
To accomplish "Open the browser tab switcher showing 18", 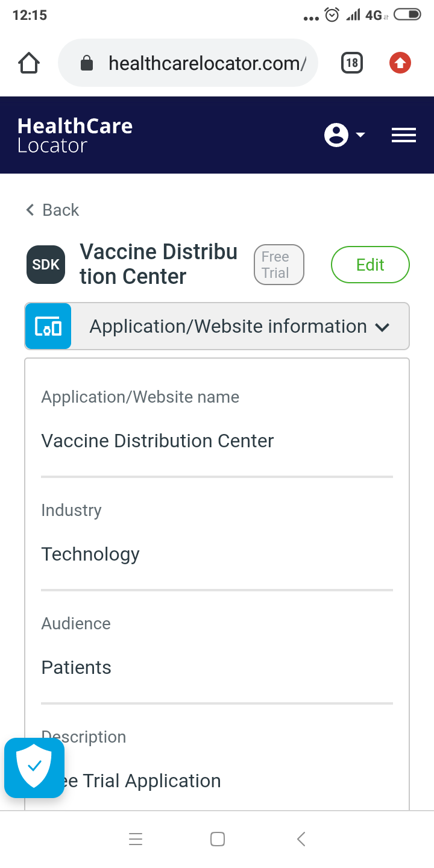I will (x=352, y=63).
